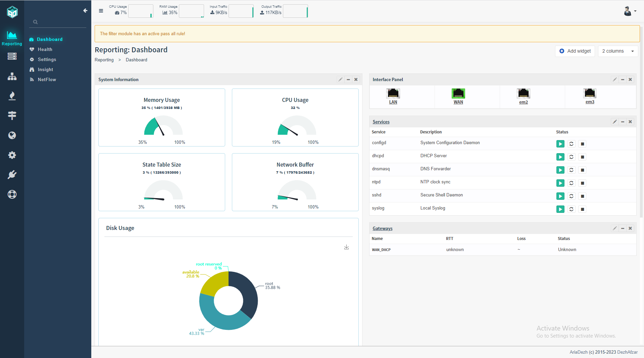Collapse the sidebar with the arrow
This screenshot has height=358, width=644.
click(x=85, y=11)
